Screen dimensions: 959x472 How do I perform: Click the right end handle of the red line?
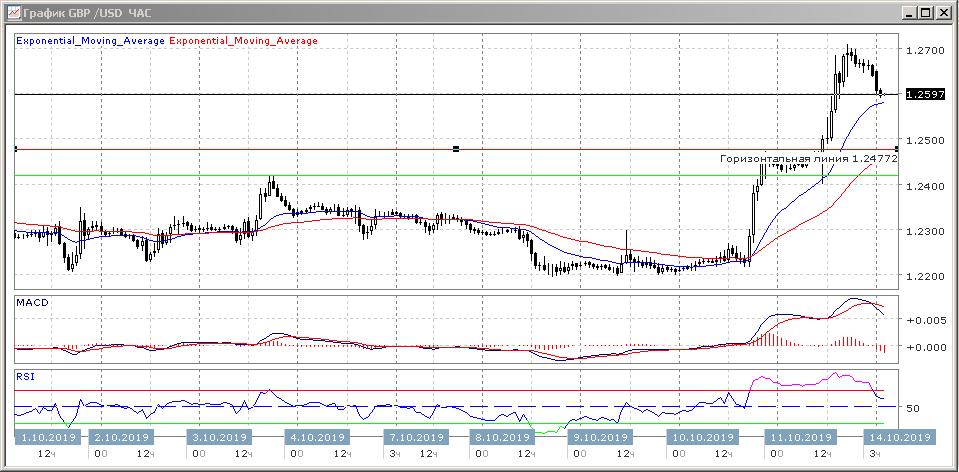pyautogui.click(x=896, y=149)
